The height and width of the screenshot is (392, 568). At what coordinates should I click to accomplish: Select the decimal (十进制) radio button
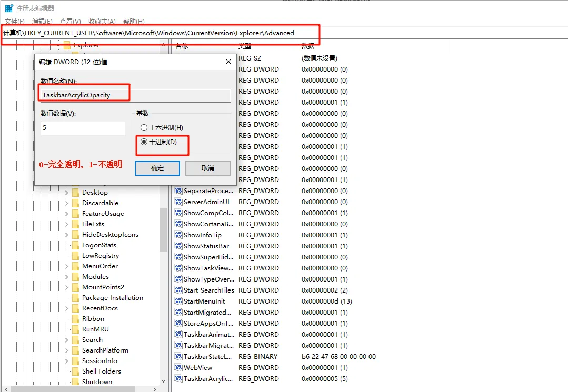(x=144, y=142)
